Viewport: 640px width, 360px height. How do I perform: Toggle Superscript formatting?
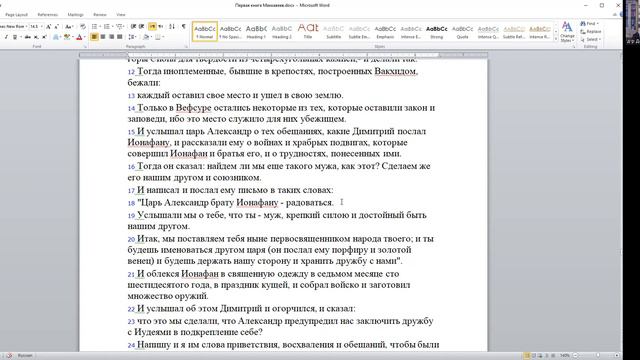[44, 37]
